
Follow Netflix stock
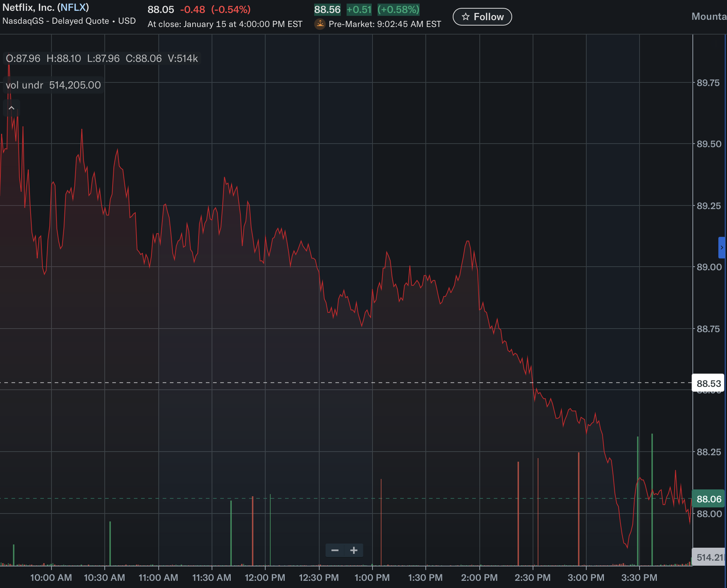[x=482, y=17]
